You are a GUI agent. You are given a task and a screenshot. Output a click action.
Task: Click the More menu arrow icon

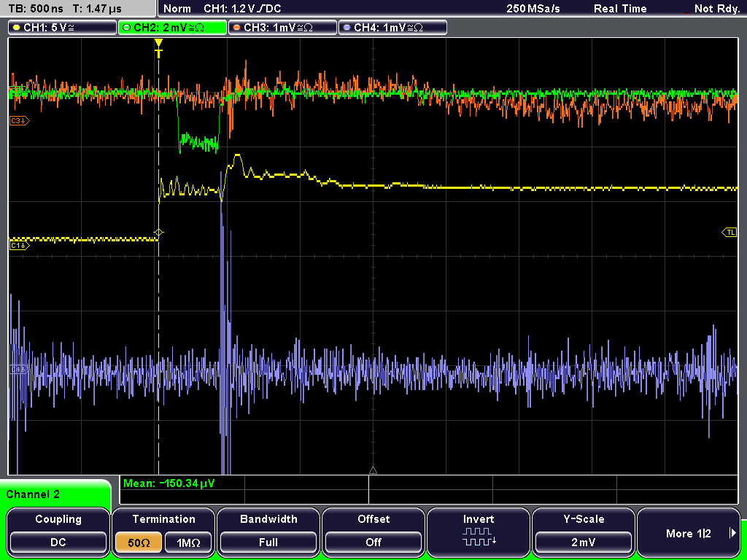(x=732, y=533)
